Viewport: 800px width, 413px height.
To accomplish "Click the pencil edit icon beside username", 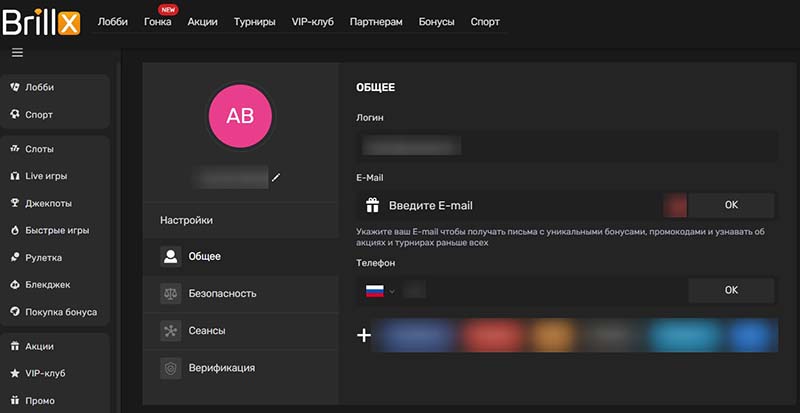I will (x=276, y=178).
